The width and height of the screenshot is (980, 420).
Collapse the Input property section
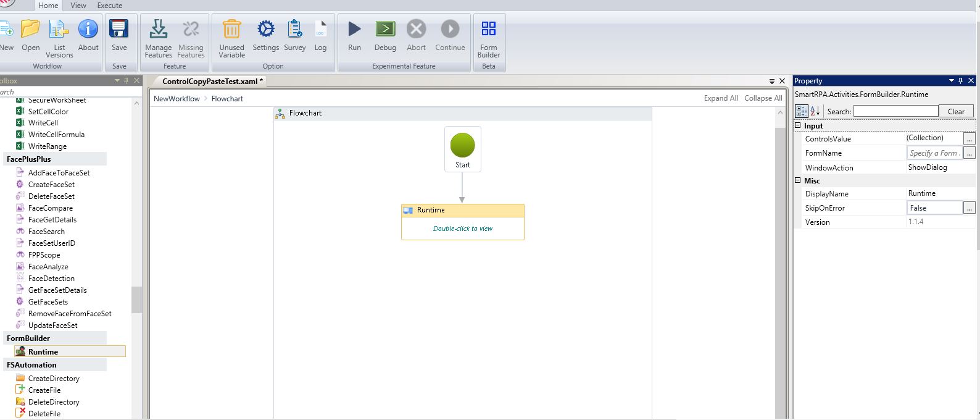pos(797,125)
